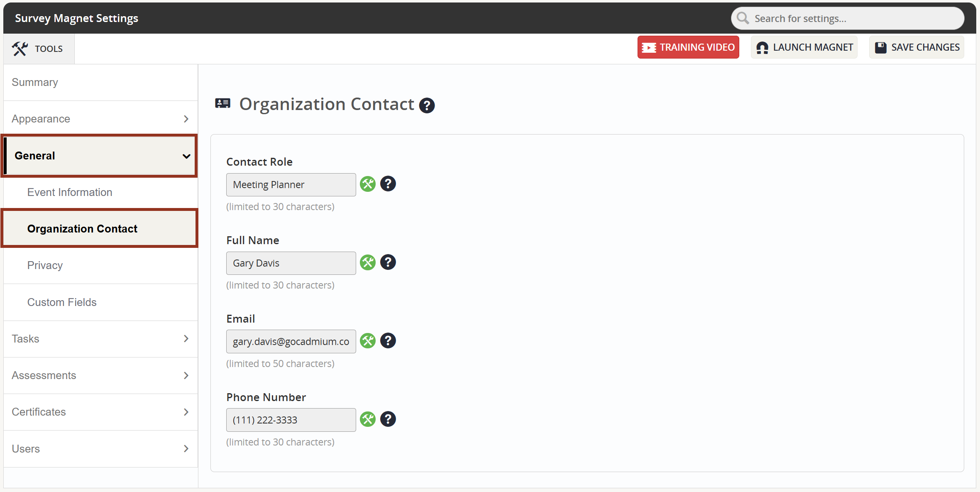Click the Email input field
The width and height of the screenshot is (980, 492).
pyautogui.click(x=291, y=342)
